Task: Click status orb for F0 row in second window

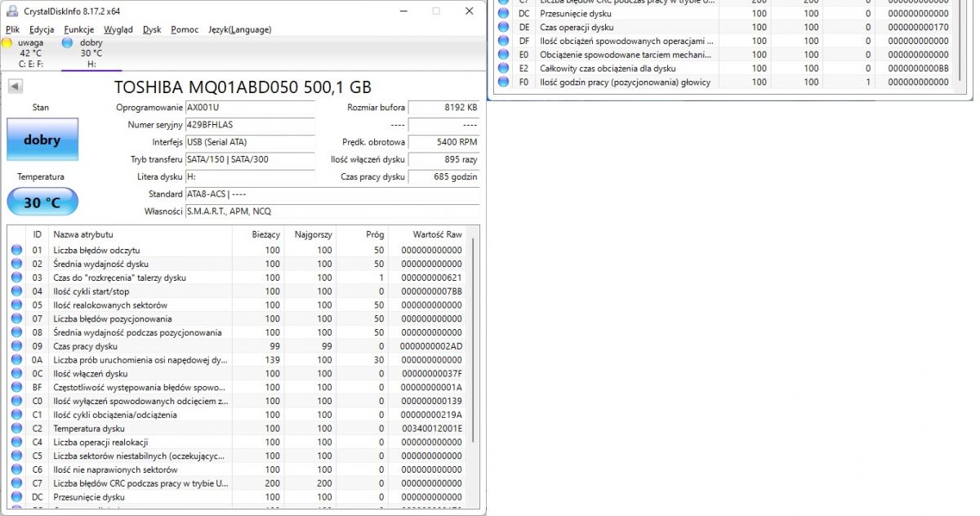Action: pos(503,82)
